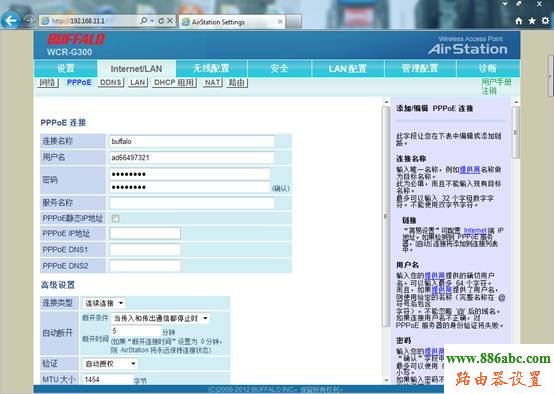Click the DHCP 租用 sub-tab

coord(174,83)
